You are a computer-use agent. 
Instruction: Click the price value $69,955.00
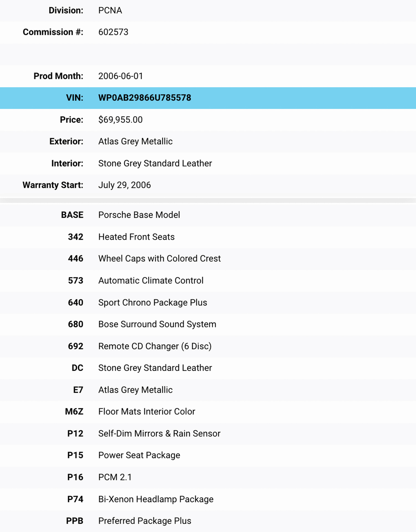pyautogui.click(x=120, y=120)
